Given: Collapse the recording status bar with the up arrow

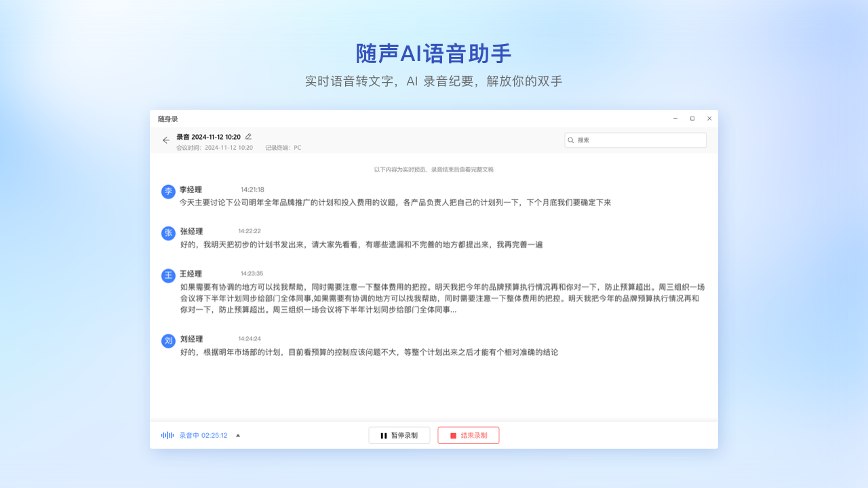Looking at the screenshot, I should (237, 435).
